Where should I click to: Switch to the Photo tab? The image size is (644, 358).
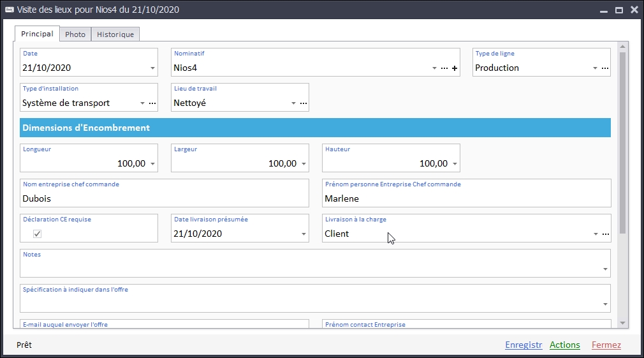75,34
